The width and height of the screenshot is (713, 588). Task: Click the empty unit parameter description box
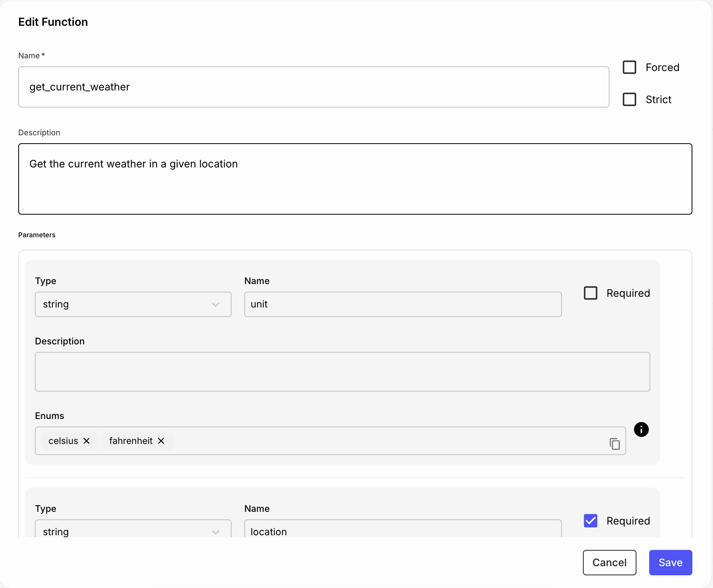click(x=342, y=372)
